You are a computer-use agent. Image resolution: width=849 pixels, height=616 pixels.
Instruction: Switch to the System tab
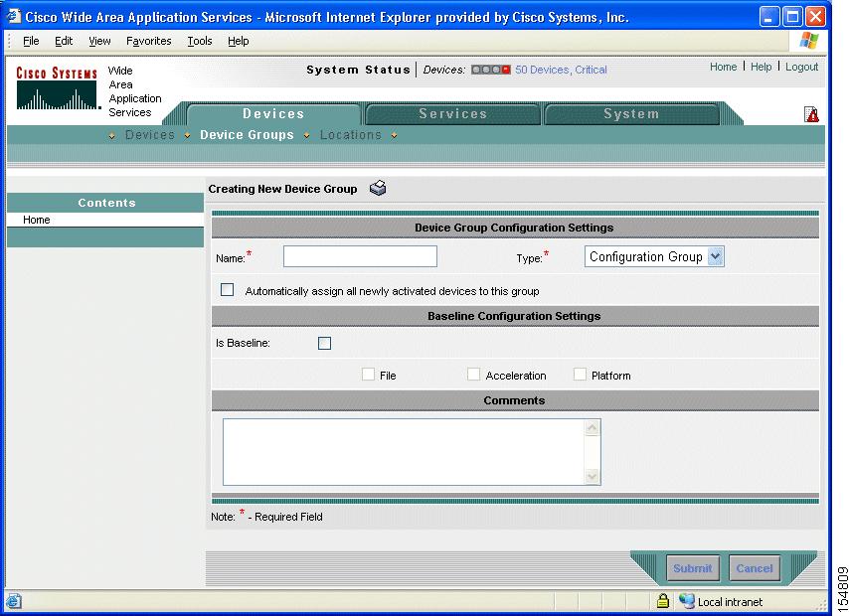tap(631, 113)
